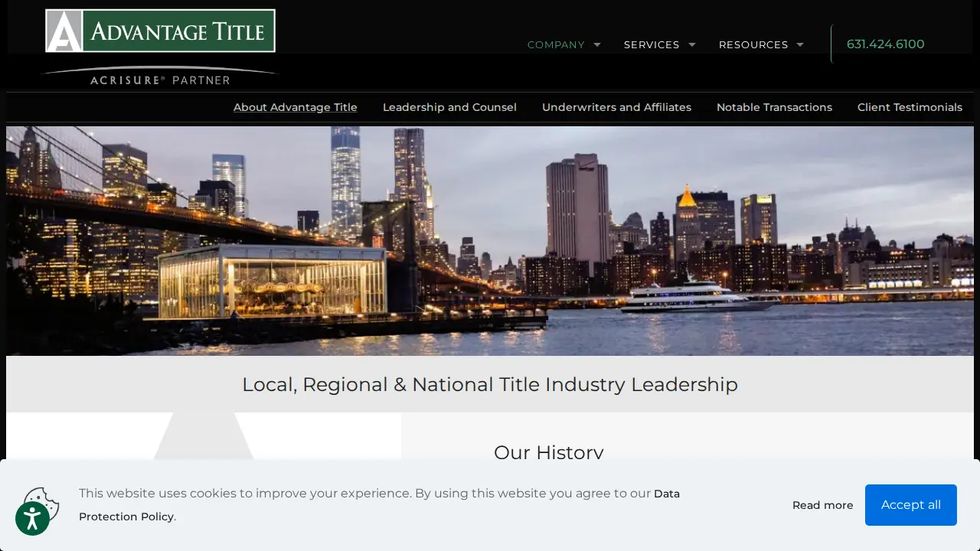Go to About Advantage Title
The image size is (980, 551).
point(296,107)
